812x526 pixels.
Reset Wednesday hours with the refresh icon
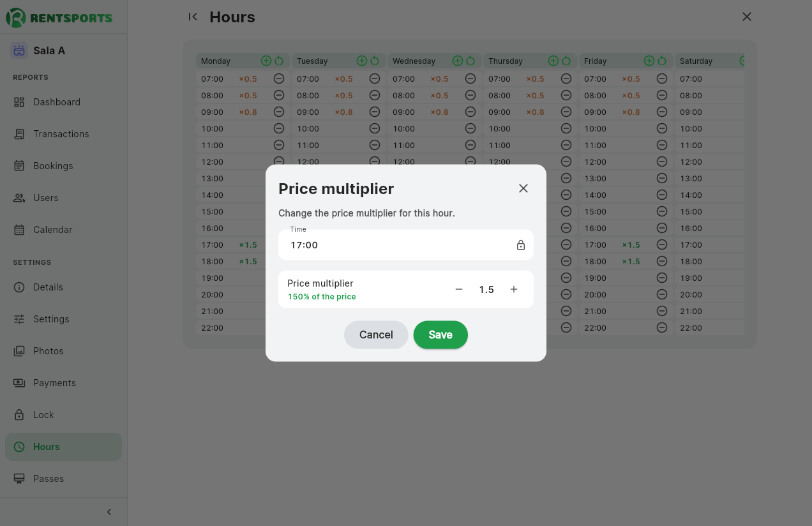point(470,61)
